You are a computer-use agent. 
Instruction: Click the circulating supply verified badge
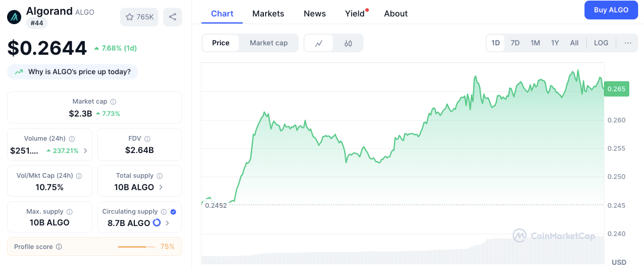click(x=173, y=211)
